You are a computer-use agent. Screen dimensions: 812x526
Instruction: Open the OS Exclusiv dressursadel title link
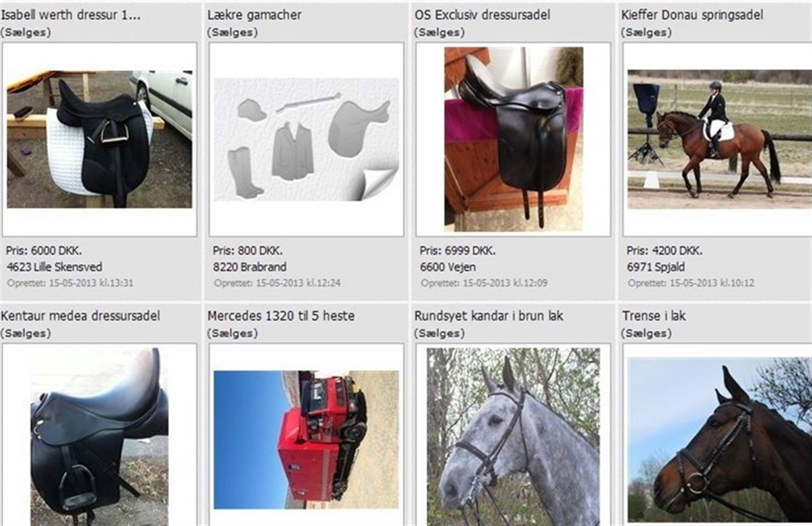(482, 15)
